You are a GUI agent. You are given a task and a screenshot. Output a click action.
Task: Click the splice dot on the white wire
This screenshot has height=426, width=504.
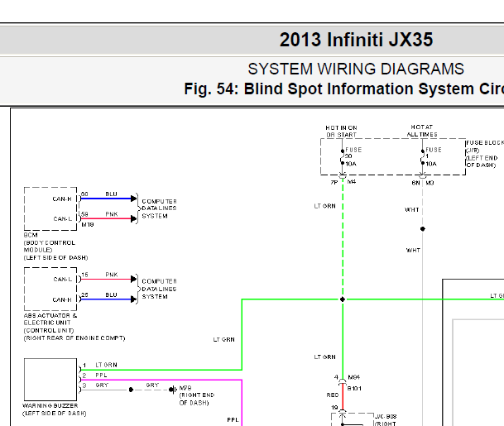(423, 229)
